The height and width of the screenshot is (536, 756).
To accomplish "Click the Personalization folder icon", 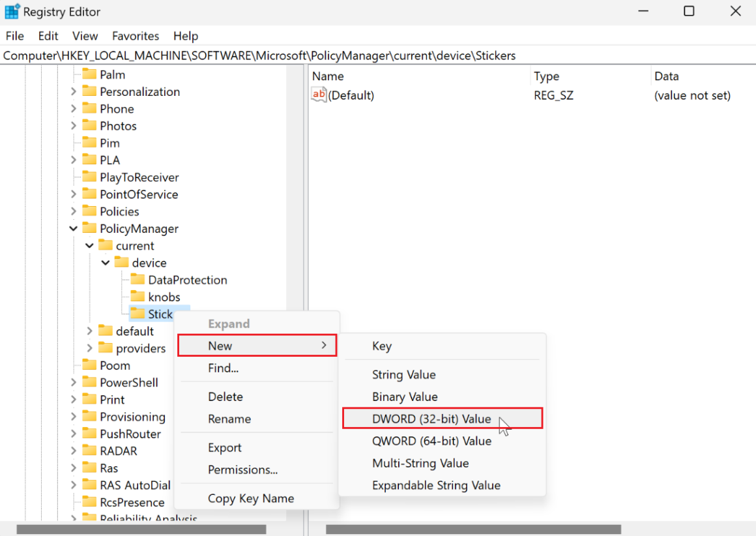I will tap(89, 91).
